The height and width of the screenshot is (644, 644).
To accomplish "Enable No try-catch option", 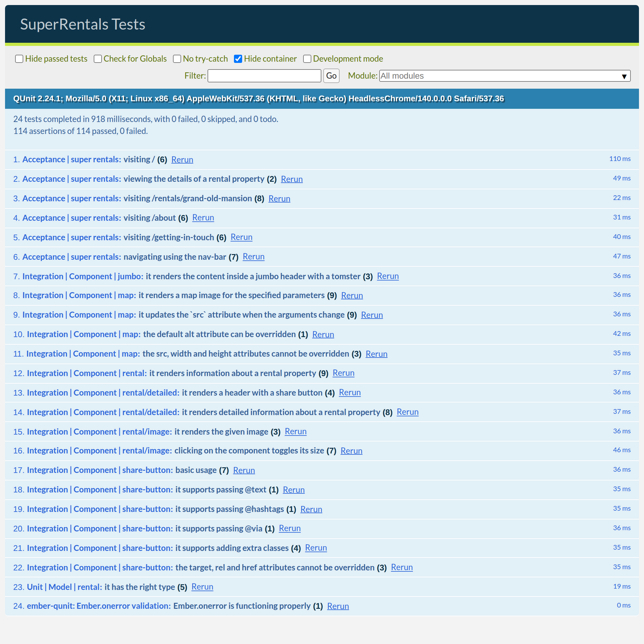I will pyautogui.click(x=177, y=59).
